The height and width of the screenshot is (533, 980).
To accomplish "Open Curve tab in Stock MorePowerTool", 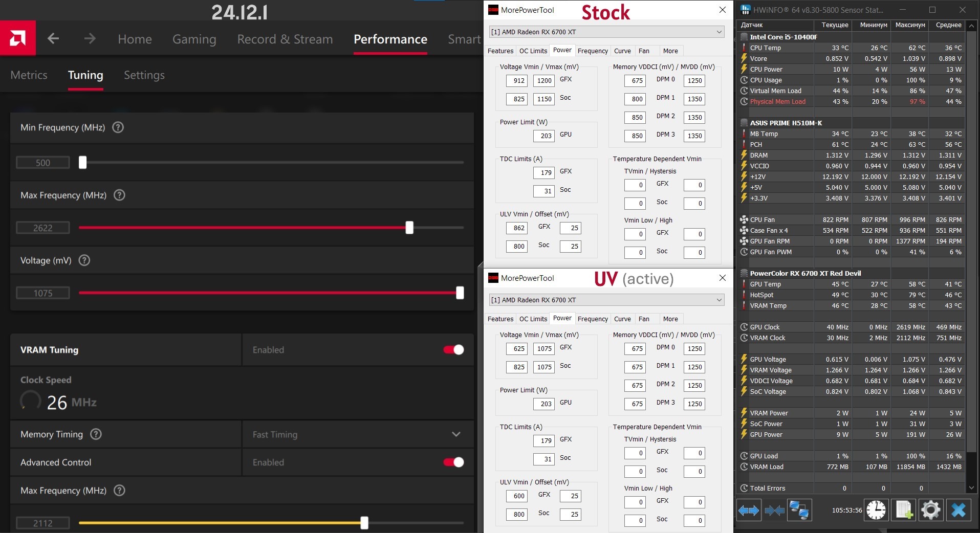I will [622, 51].
